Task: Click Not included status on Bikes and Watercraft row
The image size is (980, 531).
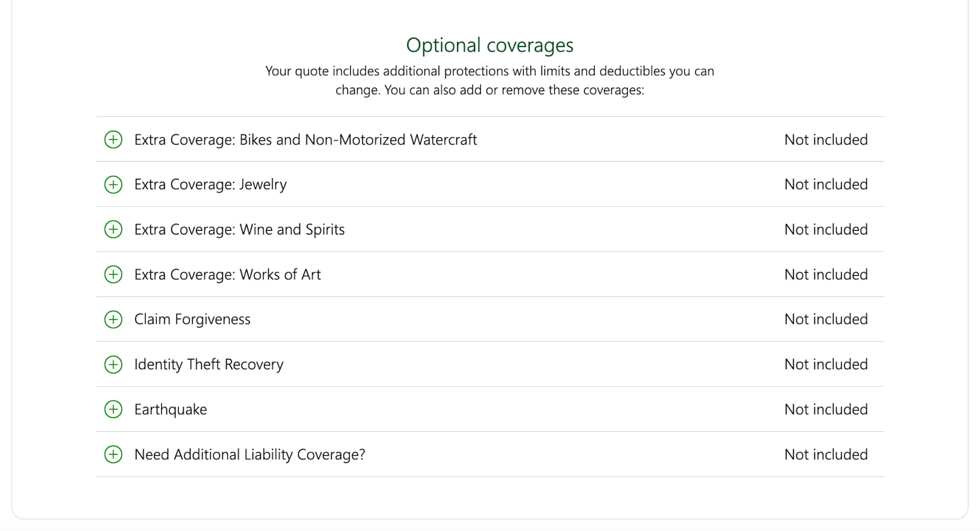Action: tap(826, 140)
